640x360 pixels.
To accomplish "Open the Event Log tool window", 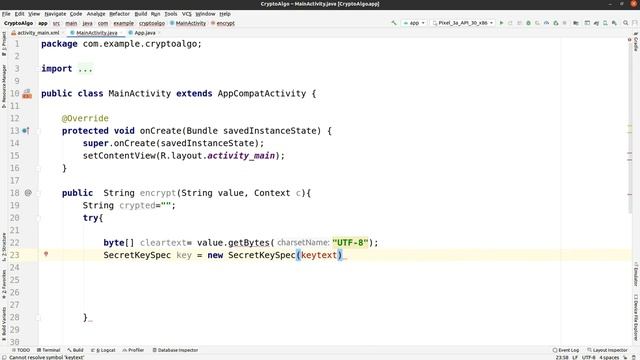I will pos(565,350).
